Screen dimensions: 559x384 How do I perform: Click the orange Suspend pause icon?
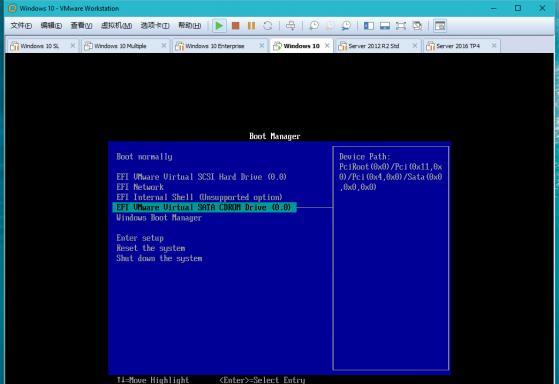click(251, 26)
